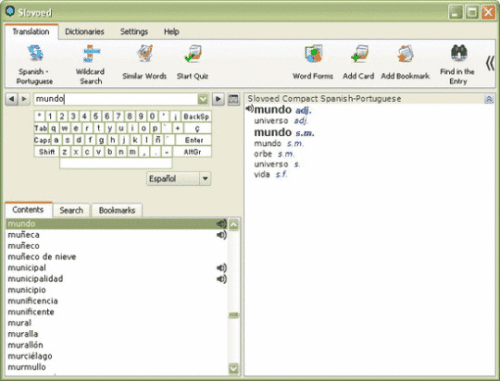
Task: Click ñ key on virtual keyboard
Action: (x=158, y=140)
